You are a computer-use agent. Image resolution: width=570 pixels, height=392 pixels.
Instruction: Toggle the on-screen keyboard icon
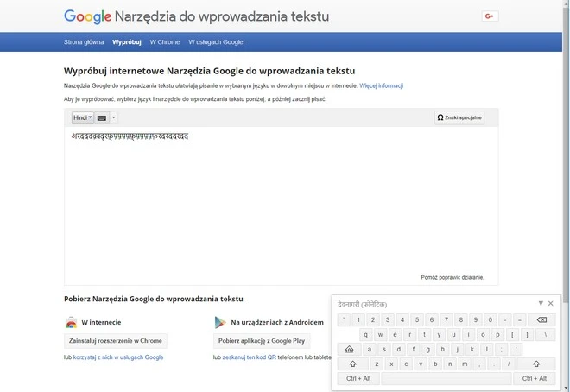click(x=102, y=117)
